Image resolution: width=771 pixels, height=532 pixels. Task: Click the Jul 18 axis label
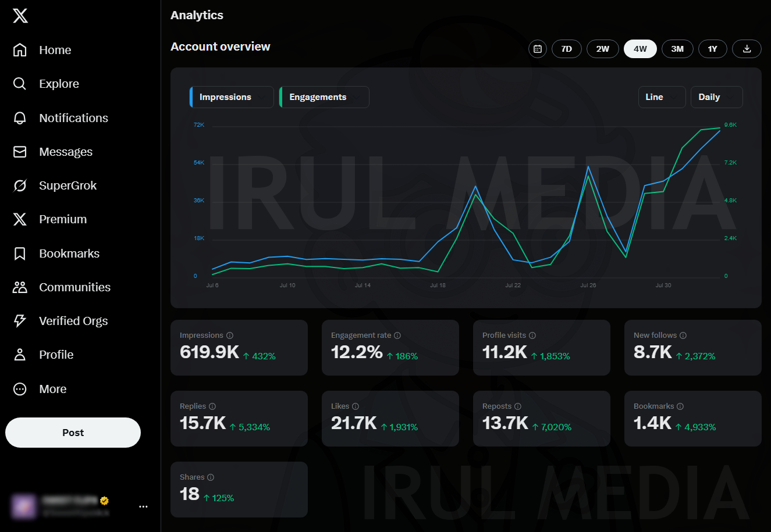tap(438, 285)
